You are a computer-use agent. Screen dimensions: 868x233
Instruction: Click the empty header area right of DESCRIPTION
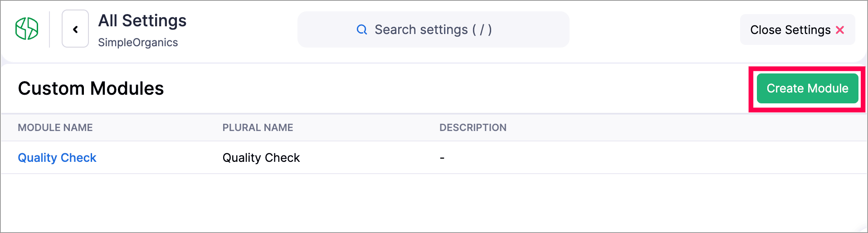(x=680, y=128)
